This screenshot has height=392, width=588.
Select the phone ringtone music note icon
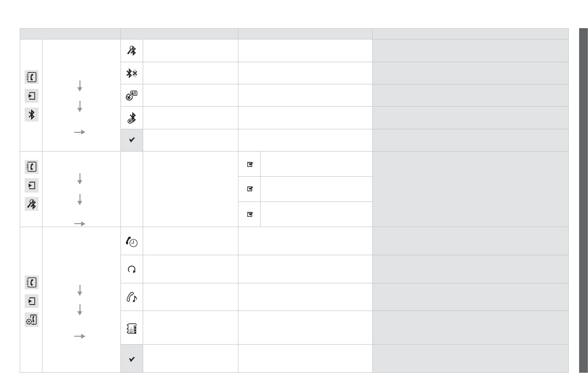[132, 297]
